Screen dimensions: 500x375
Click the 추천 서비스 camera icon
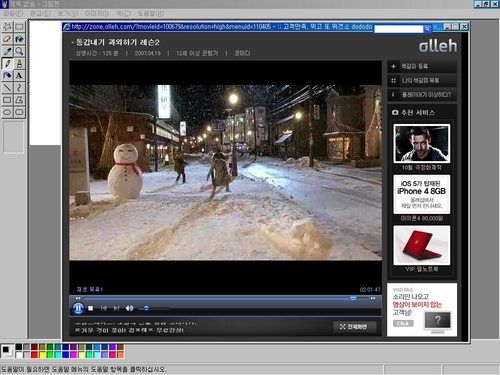(395, 113)
